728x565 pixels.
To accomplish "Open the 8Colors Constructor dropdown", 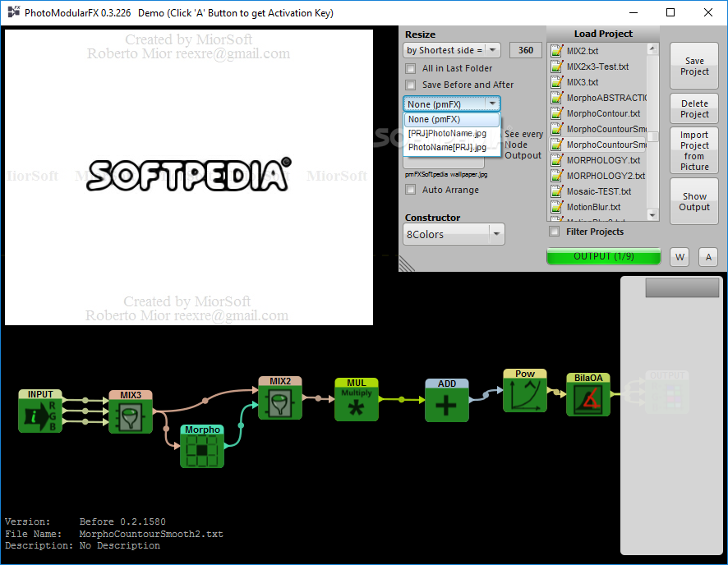I will click(x=454, y=234).
